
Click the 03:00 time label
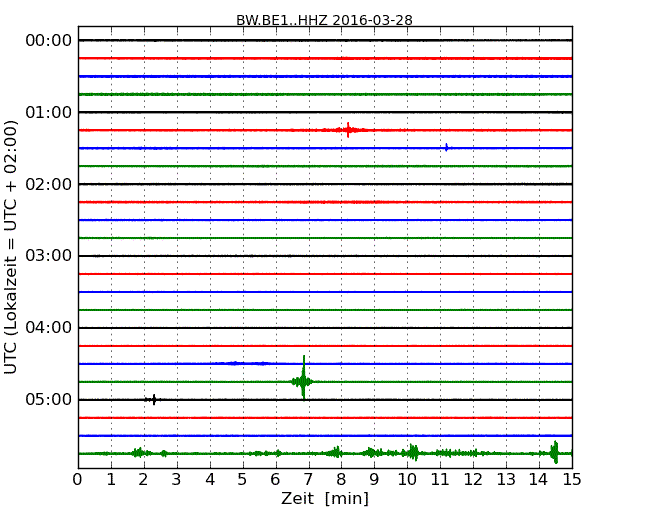click(x=49, y=256)
